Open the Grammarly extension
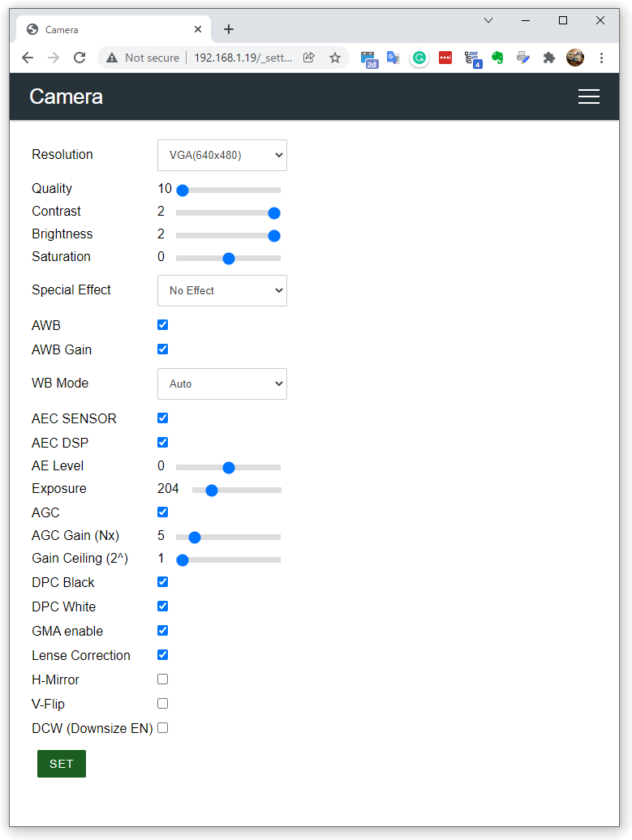The image size is (632, 840). click(419, 58)
